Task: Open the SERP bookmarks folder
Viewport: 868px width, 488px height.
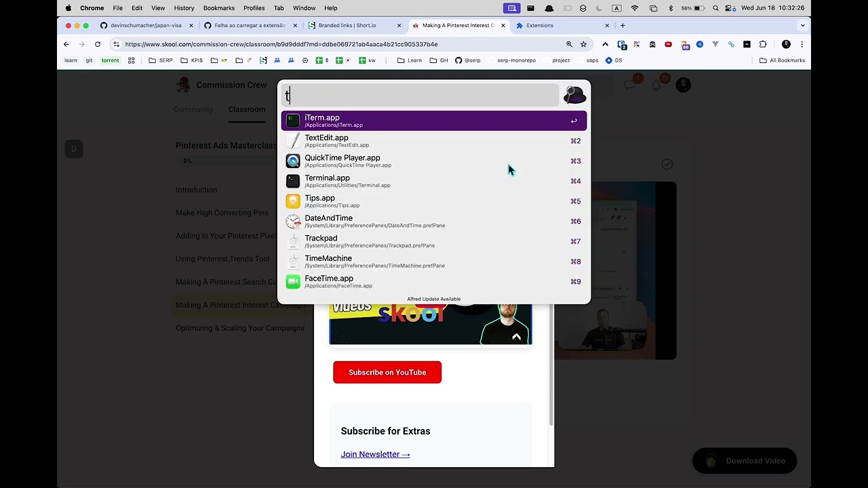Action: tap(161, 60)
